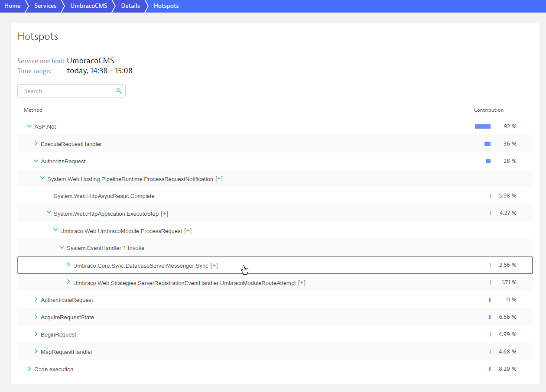The height and width of the screenshot is (392, 546).
Task: Navigate to UmbracoCMS breadcrumb
Action: tap(89, 6)
